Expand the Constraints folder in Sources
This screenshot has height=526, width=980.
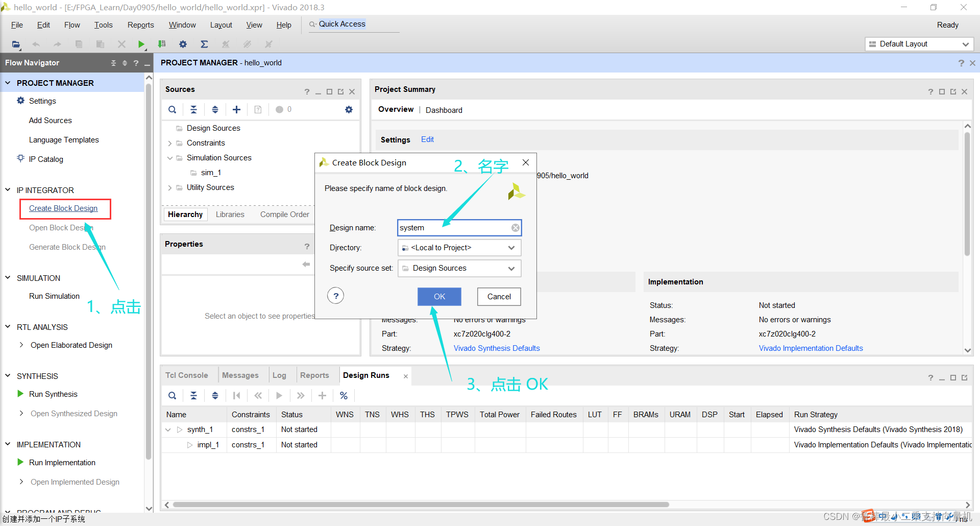tap(170, 144)
